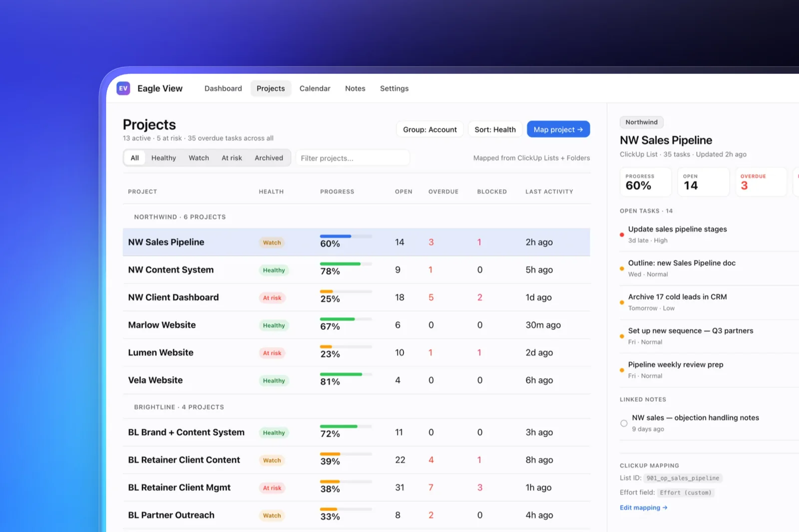The width and height of the screenshot is (799, 532).
Task: Select the All filter segment
Action: pyautogui.click(x=135, y=158)
